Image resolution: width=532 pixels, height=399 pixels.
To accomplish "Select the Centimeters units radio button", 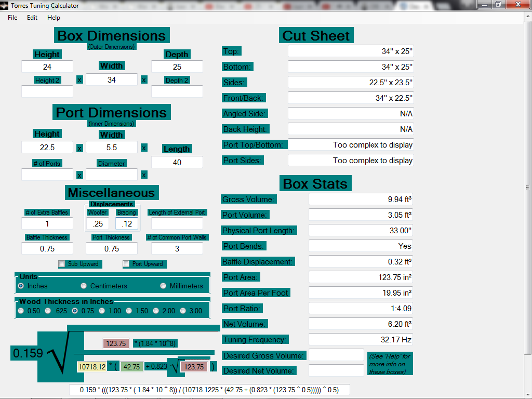I will click(x=84, y=286).
